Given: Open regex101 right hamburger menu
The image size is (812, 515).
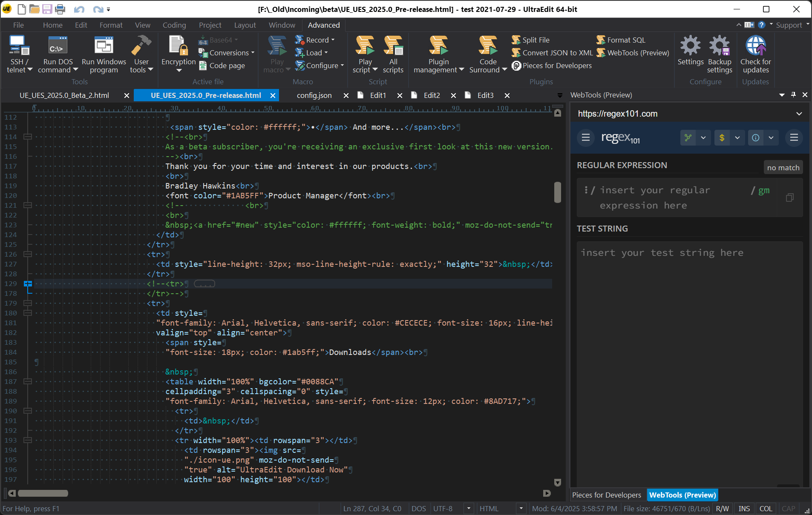Looking at the screenshot, I should (794, 137).
